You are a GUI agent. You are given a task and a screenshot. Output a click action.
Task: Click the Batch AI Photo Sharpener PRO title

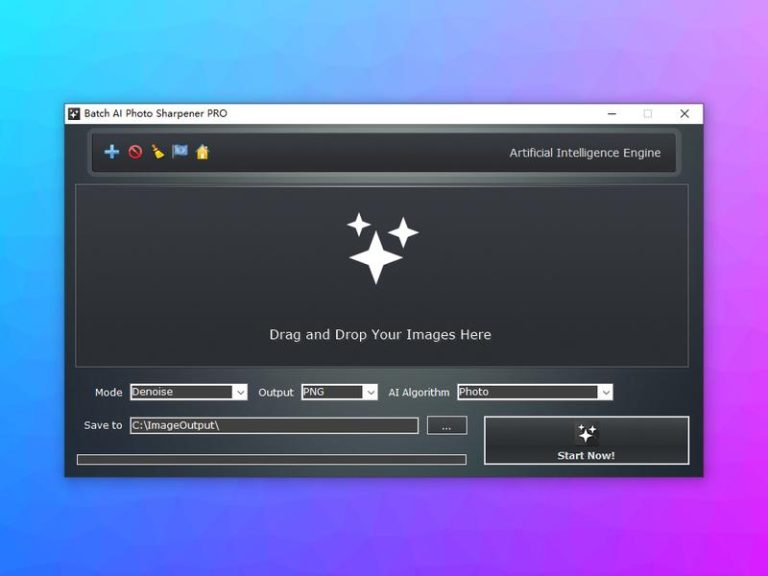[x=155, y=113]
